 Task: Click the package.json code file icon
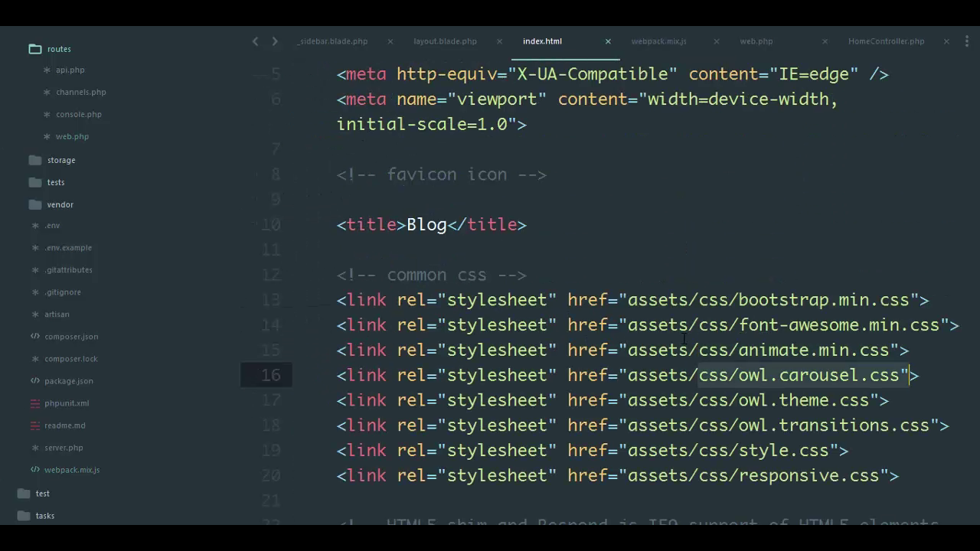(35, 381)
